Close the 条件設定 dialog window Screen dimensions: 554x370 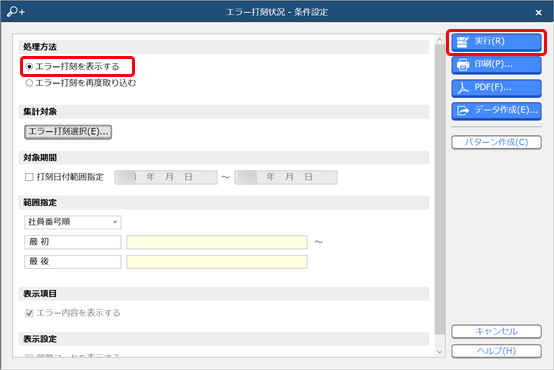pyautogui.click(x=538, y=13)
